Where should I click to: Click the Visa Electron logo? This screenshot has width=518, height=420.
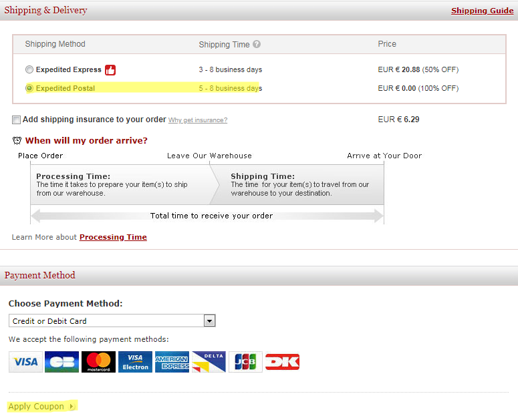(135, 362)
